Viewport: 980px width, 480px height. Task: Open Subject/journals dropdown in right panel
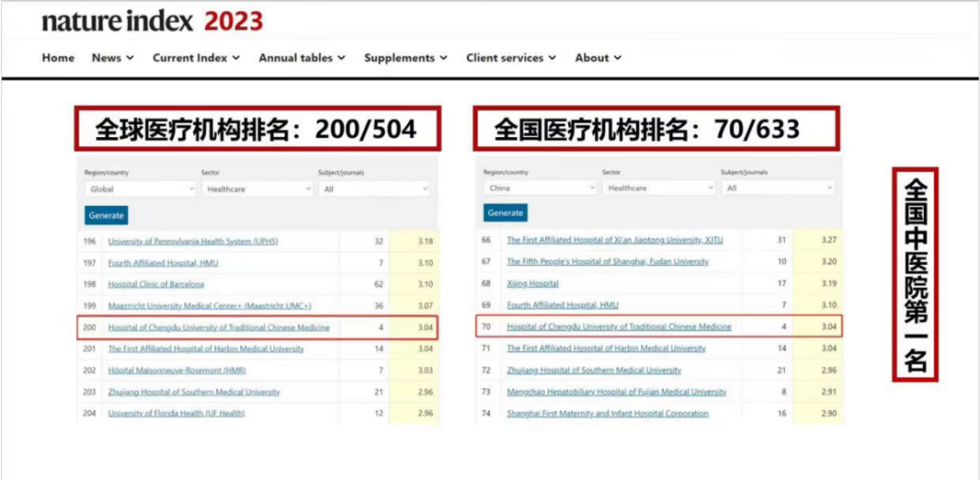pos(778,188)
